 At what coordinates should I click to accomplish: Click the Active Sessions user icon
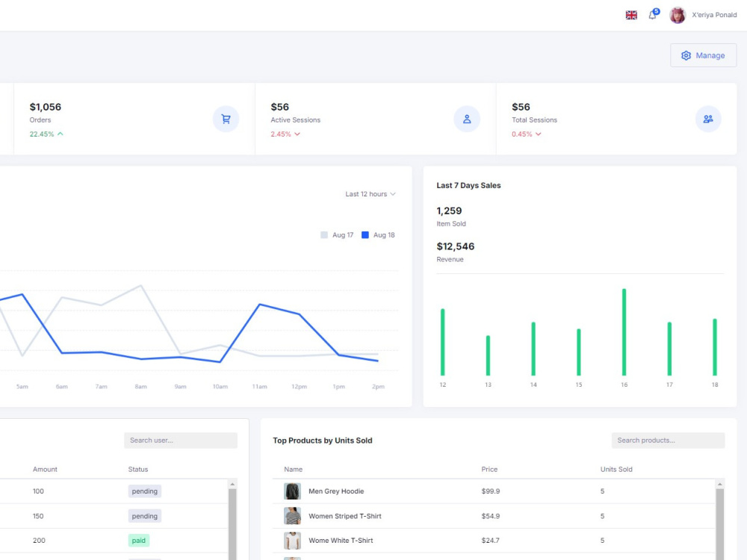467,119
